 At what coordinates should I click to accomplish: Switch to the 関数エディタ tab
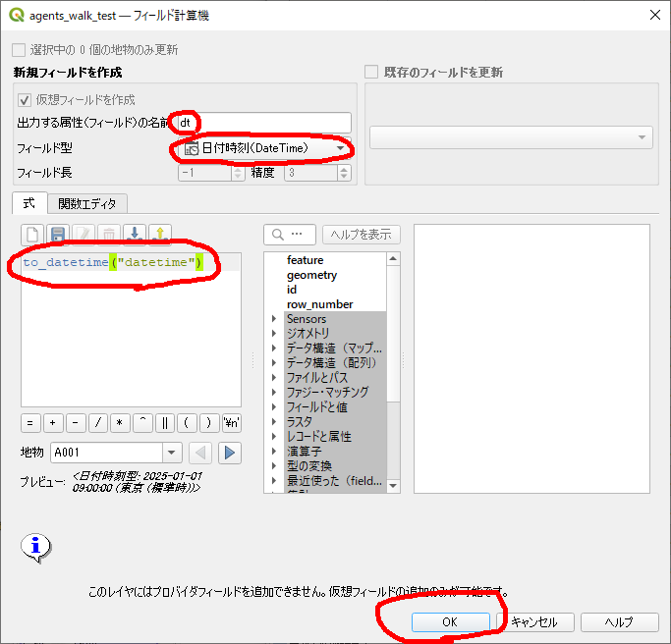[86, 204]
